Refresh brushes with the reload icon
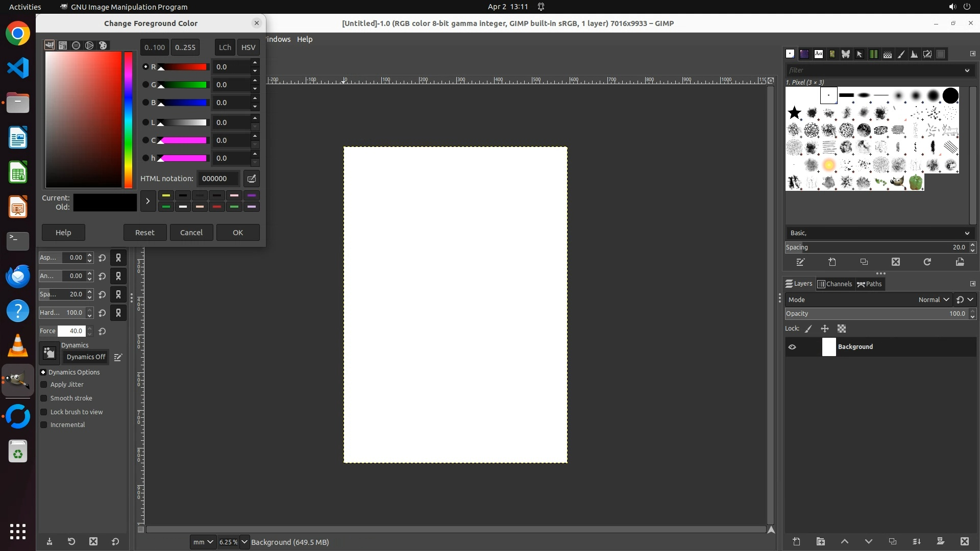Image resolution: width=980 pixels, height=551 pixels. [x=927, y=262]
